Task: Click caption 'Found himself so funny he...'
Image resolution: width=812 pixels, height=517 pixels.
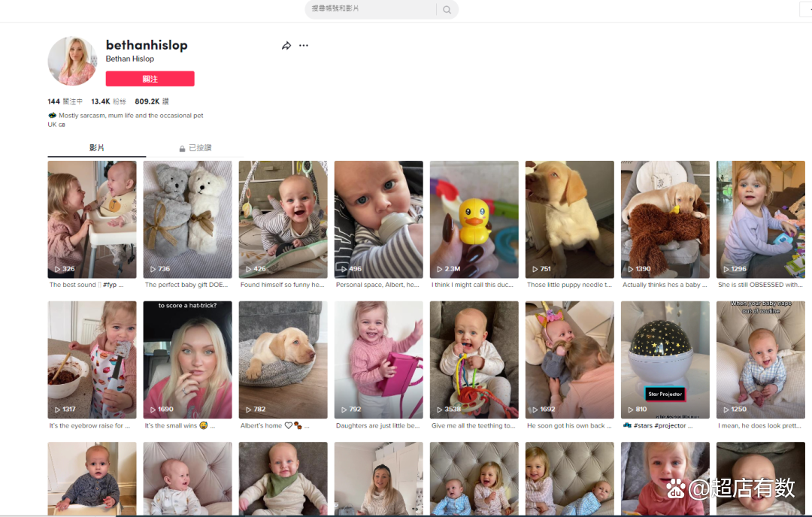Action: pyautogui.click(x=282, y=285)
